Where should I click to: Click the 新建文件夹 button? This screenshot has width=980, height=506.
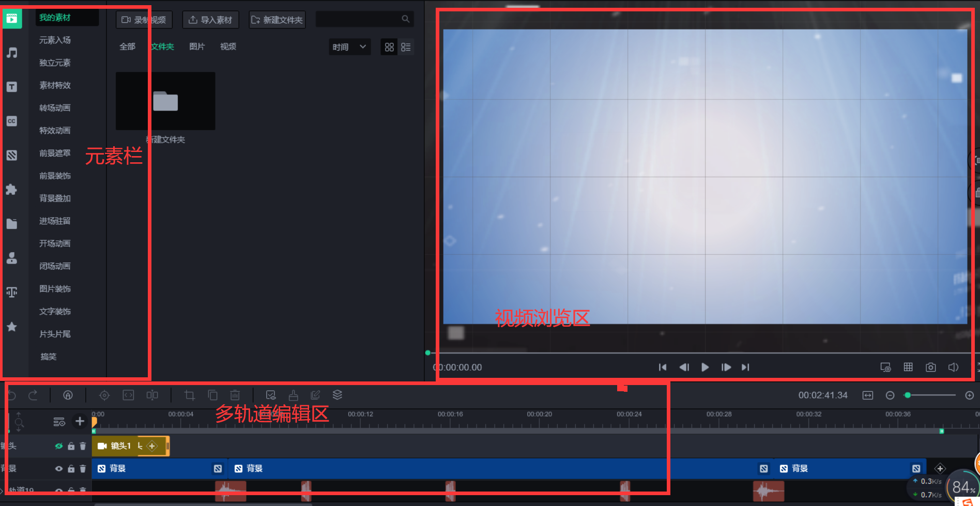pos(277,20)
